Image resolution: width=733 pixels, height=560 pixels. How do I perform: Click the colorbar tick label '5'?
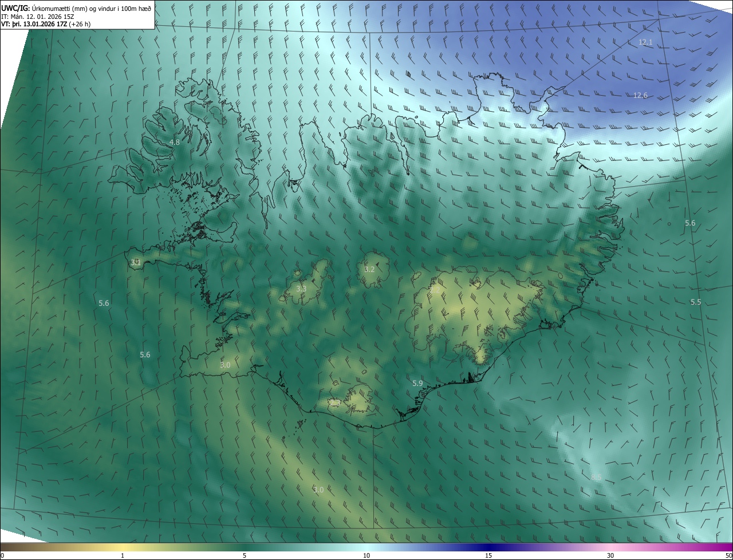point(245,555)
